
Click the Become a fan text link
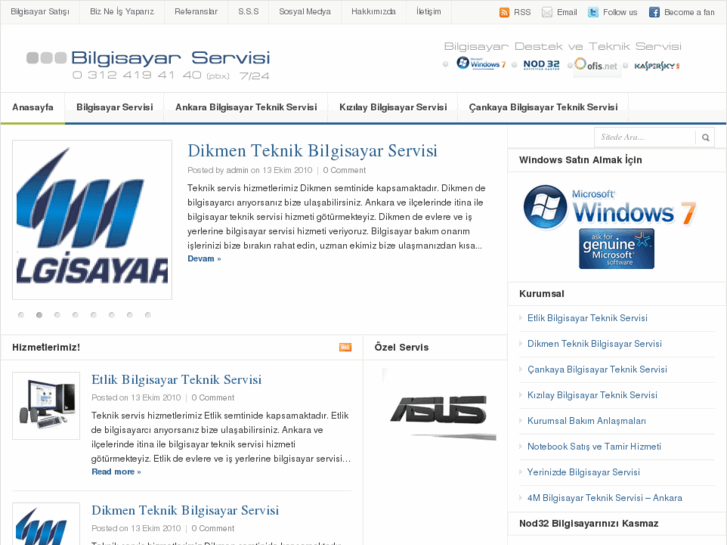689,13
